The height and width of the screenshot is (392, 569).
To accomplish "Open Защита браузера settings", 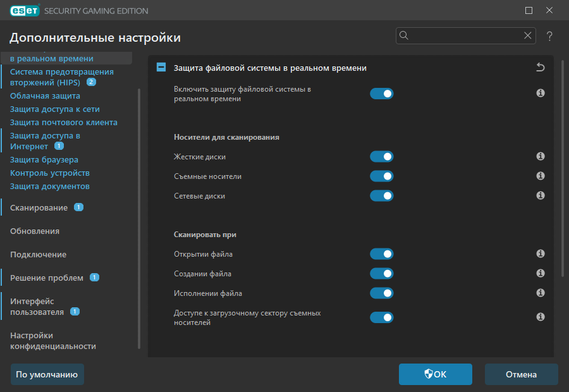I will coord(44,160).
